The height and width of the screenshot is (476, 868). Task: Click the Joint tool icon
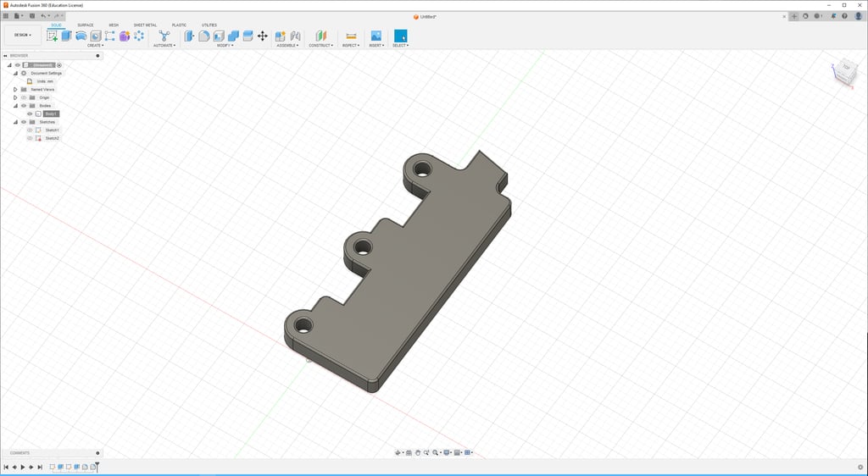coord(295,36)
